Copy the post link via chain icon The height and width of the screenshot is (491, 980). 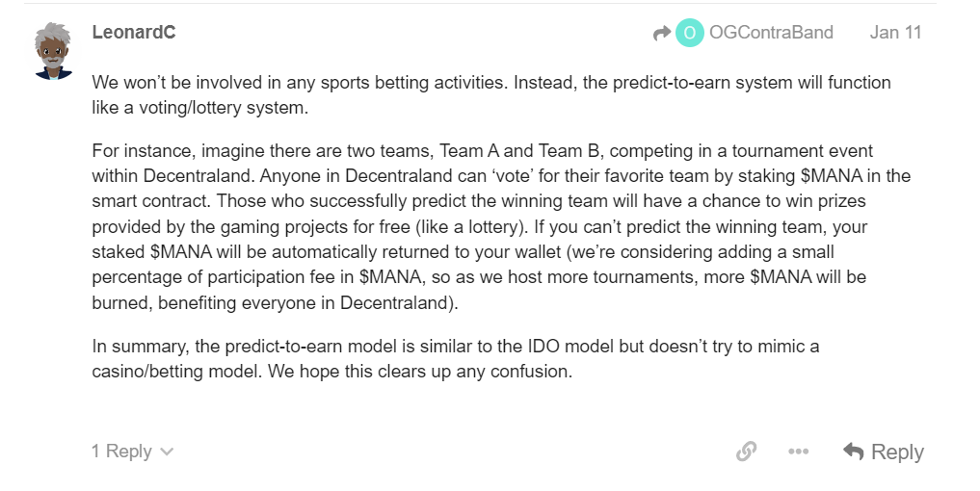746,452
